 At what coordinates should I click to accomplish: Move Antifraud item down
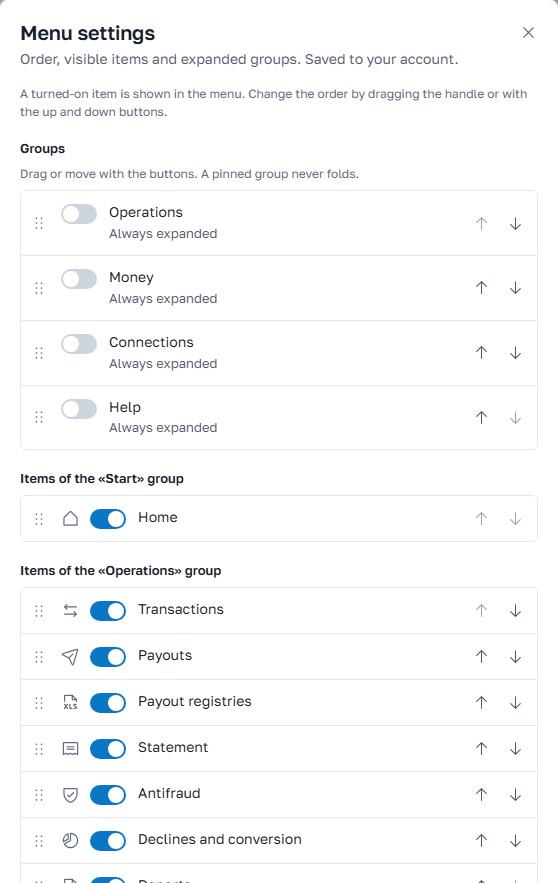[x=515, y=795]
